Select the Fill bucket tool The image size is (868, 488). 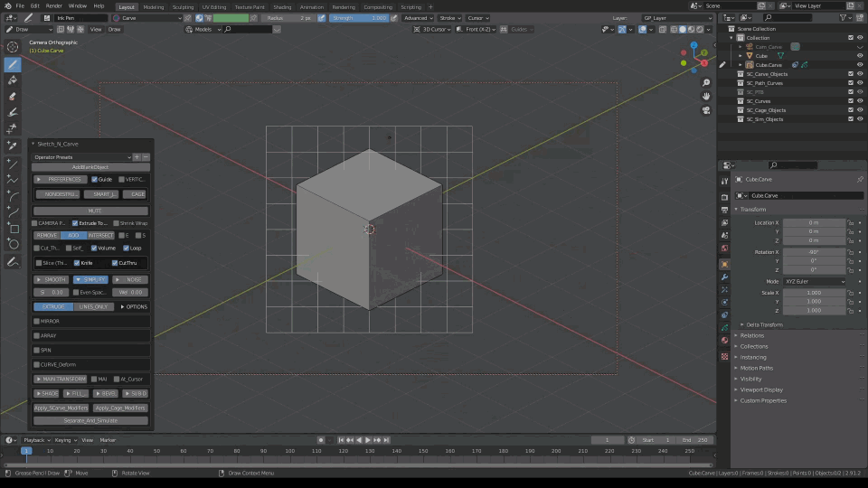tap(13, 80)
